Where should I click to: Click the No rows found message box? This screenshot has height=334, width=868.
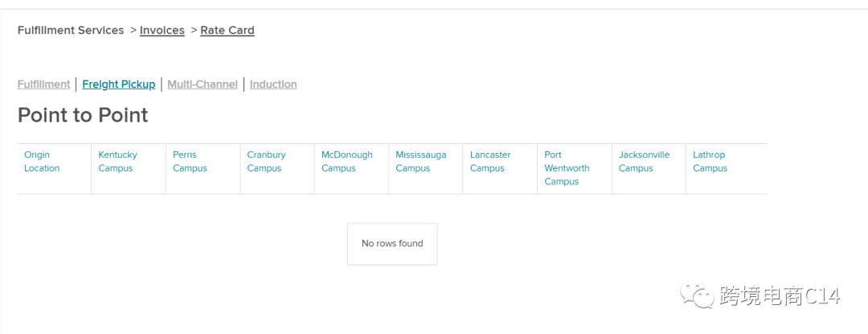(392, 244)
